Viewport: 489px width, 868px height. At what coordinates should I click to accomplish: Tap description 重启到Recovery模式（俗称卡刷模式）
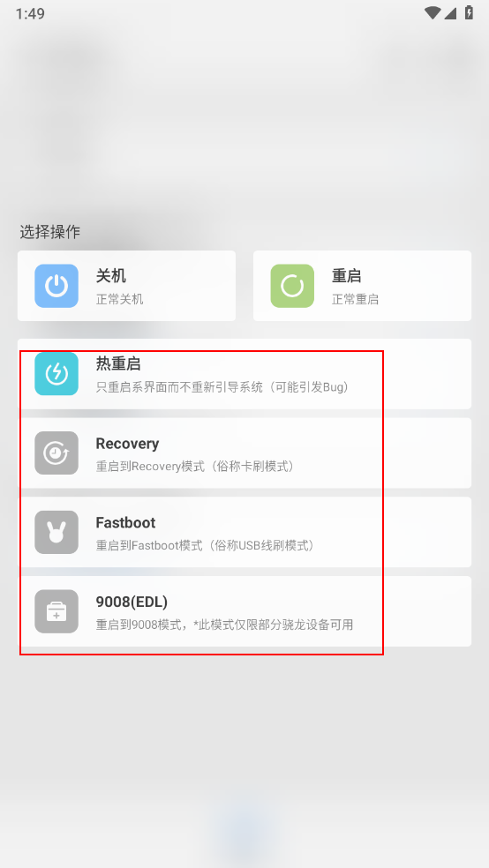pyautogui.click(x=195, y=466)
